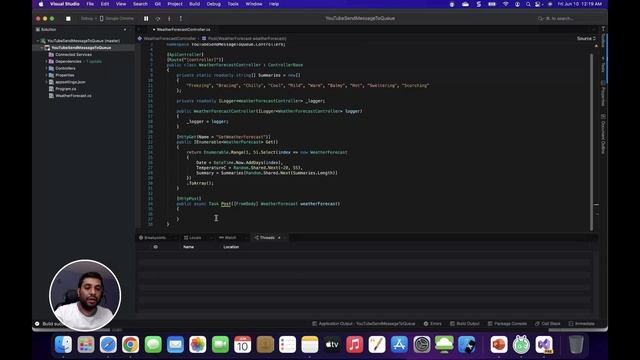Click the Controllers folder icon
The width and height of the screenshot is (640, 360).
pos(51,68)
